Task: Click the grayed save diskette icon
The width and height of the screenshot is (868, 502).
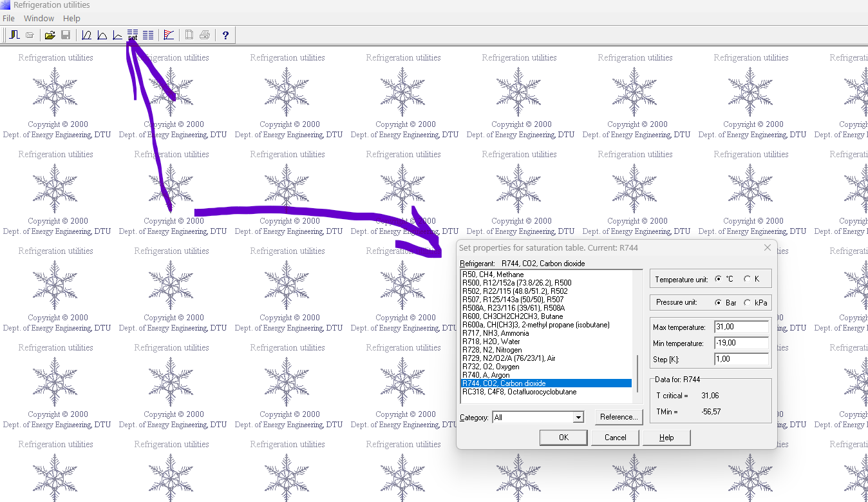Action: (x=66, y=35)
